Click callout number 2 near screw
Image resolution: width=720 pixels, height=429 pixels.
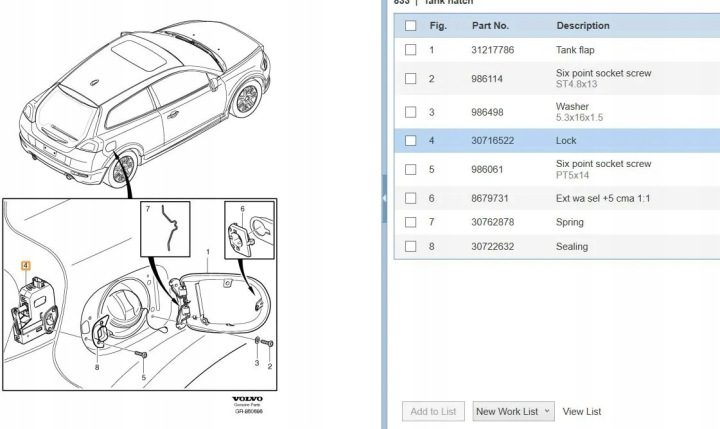270,367
